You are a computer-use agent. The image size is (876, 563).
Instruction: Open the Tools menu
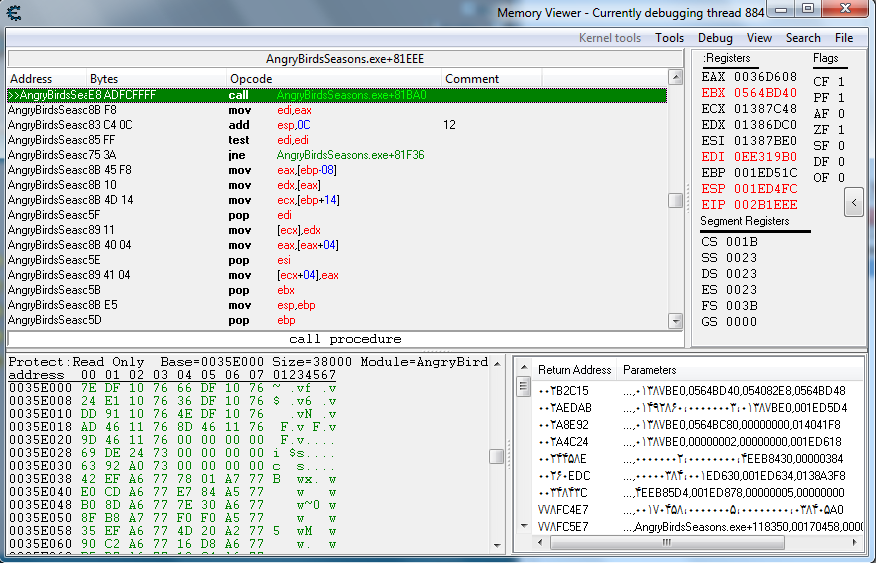[670, 38]
